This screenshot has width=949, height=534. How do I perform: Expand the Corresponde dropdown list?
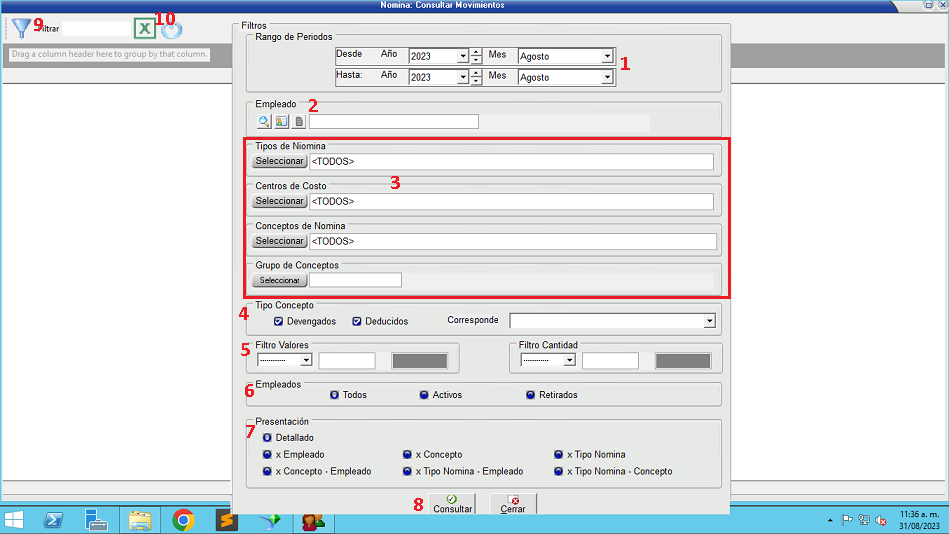coord(709,321)
